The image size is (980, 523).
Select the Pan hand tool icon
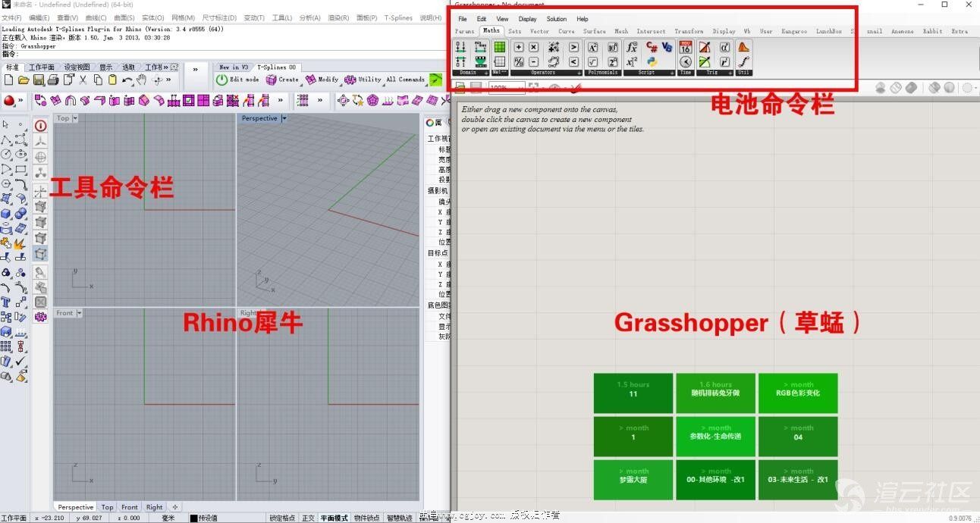tap(142, 80)
